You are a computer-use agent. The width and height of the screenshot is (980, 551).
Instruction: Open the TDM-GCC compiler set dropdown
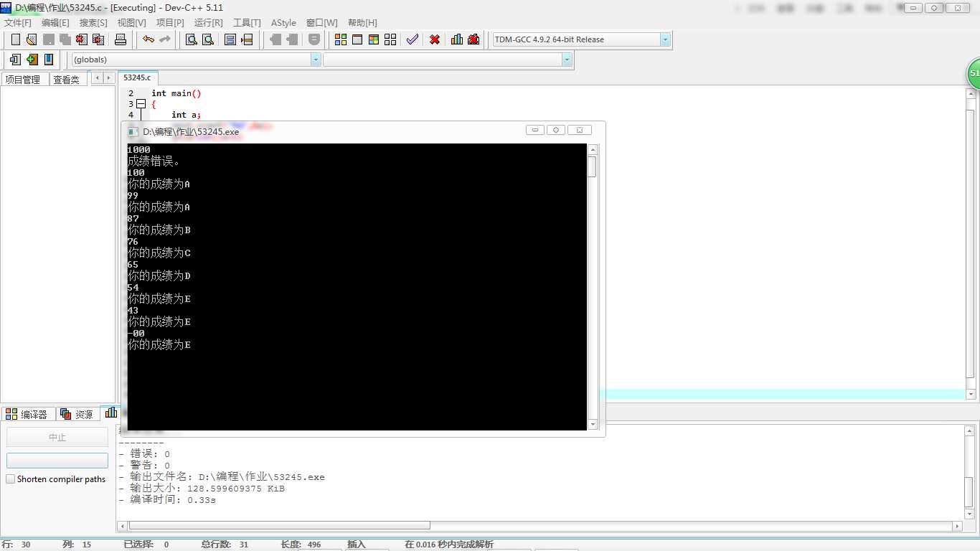[665, 39]
